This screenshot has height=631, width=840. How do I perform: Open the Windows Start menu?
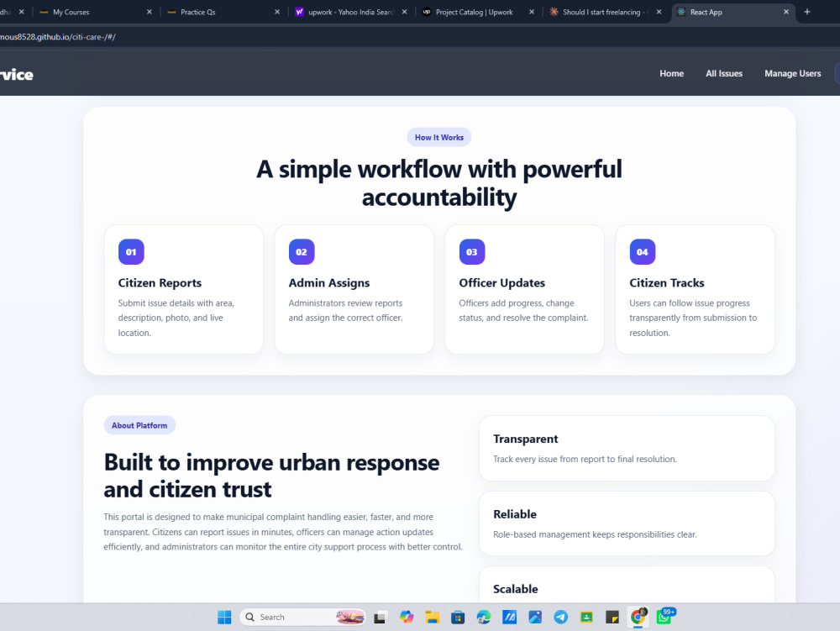[x=224, y=617]
